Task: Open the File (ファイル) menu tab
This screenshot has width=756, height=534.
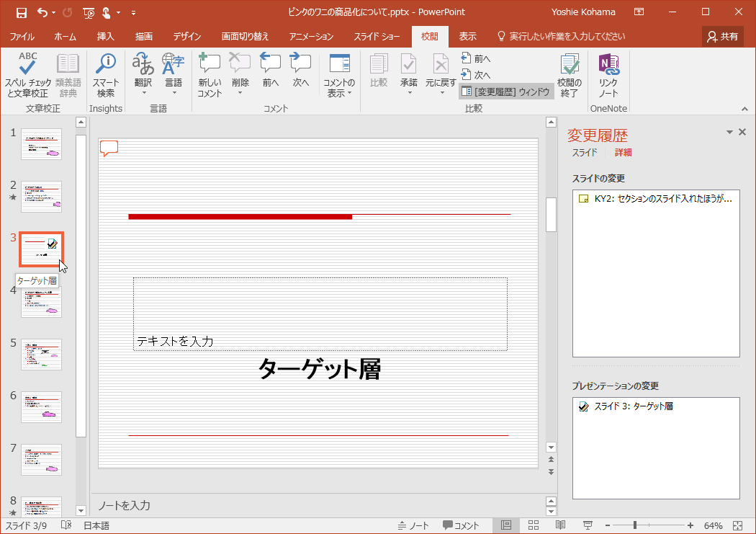Action: pos(22,36)
